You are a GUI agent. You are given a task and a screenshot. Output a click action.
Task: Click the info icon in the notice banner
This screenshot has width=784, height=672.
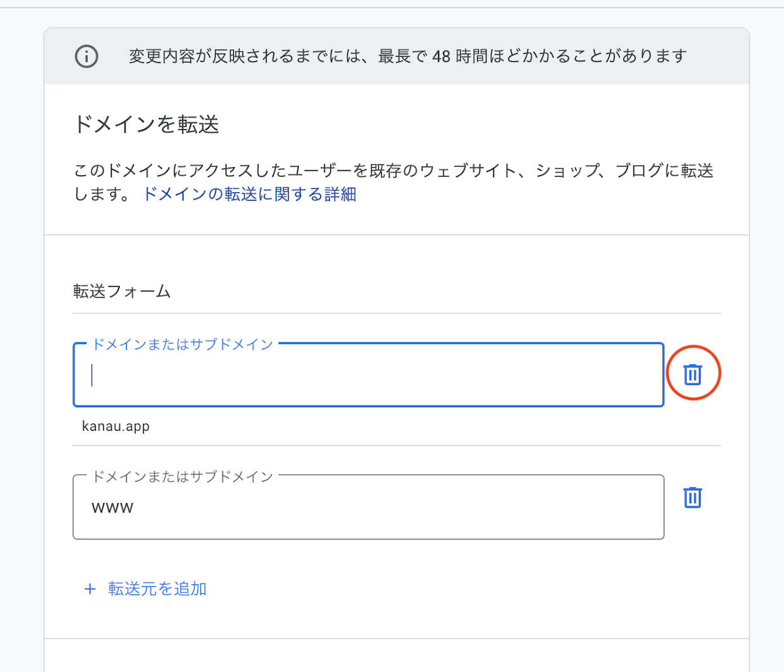86,56
